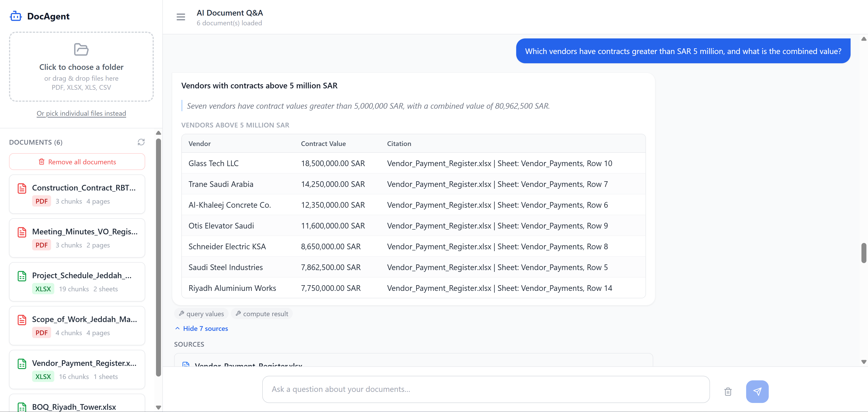Click PDF file icon for Construction_Contract_RBT
Viewport: 868px width, 412px height.
click(22, 188)
